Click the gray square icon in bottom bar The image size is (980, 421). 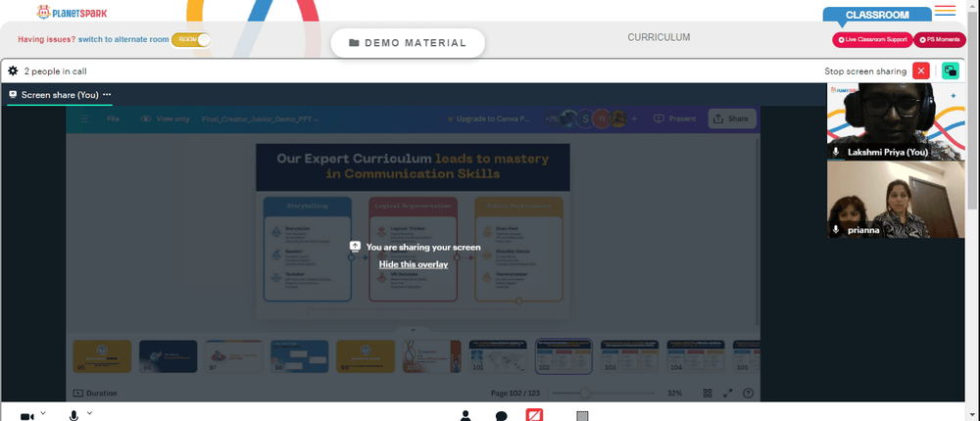pyautogui.click(x=582, y=416)
